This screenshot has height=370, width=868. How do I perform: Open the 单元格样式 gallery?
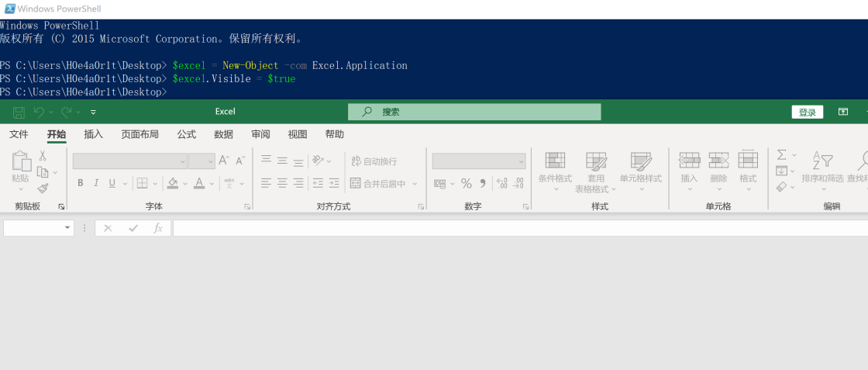click(x=641, y=171)
